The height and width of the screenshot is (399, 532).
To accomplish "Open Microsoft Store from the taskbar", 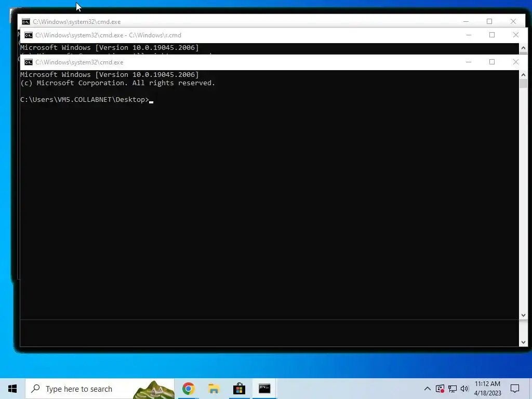I will 239,389.
